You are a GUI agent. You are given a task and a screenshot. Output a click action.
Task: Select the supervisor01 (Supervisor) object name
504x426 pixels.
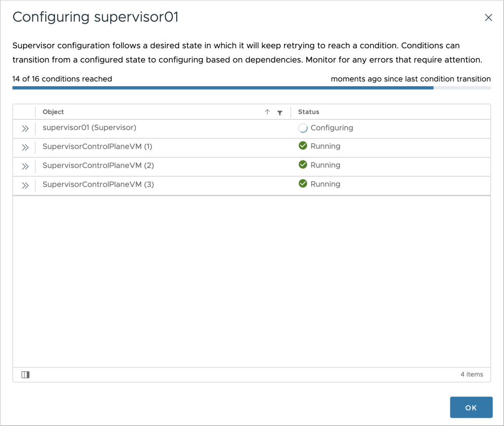coord(90,128)
